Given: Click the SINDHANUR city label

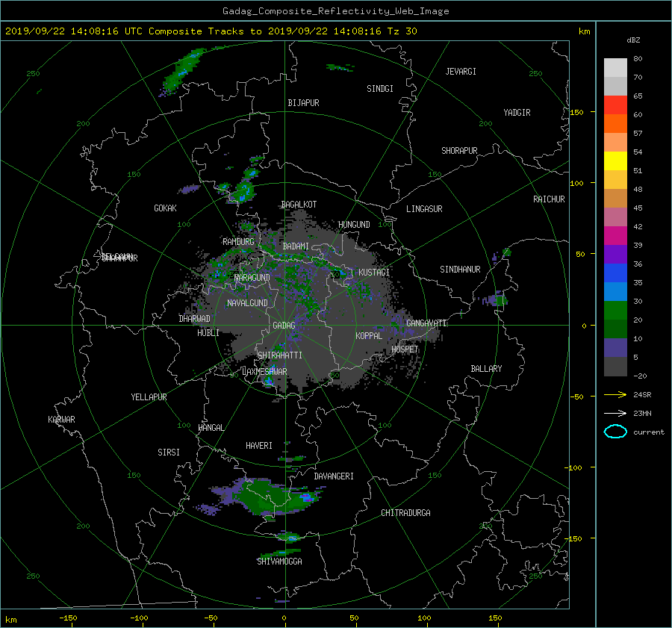Looking at the screenshot, I should pos(460,270).
